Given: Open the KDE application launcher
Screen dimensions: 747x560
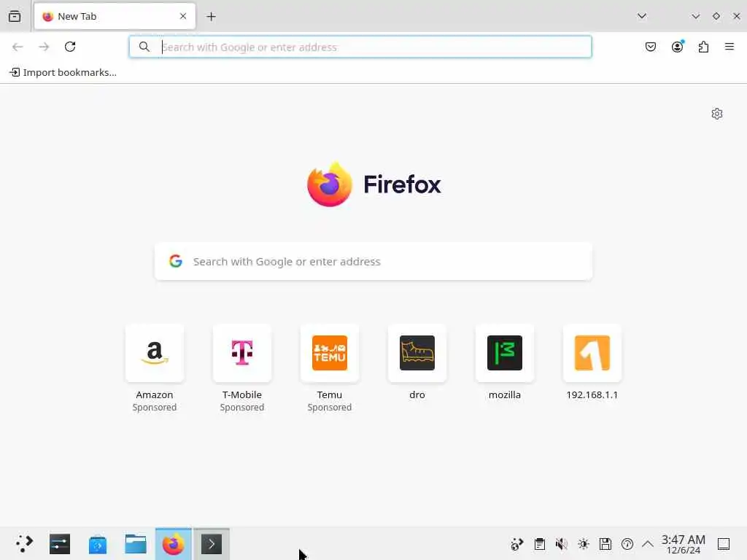Looking at the screenshot, I should [24, 544].
